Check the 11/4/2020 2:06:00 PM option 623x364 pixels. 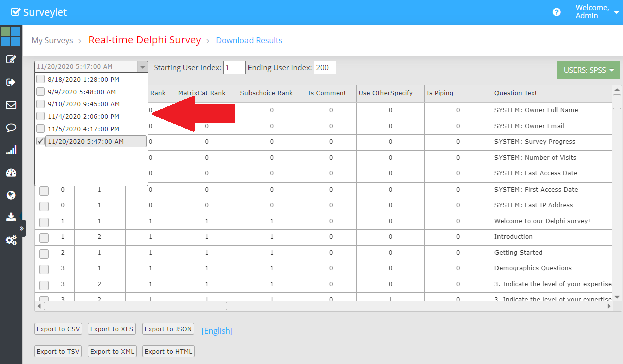click(x=41, y=116)
